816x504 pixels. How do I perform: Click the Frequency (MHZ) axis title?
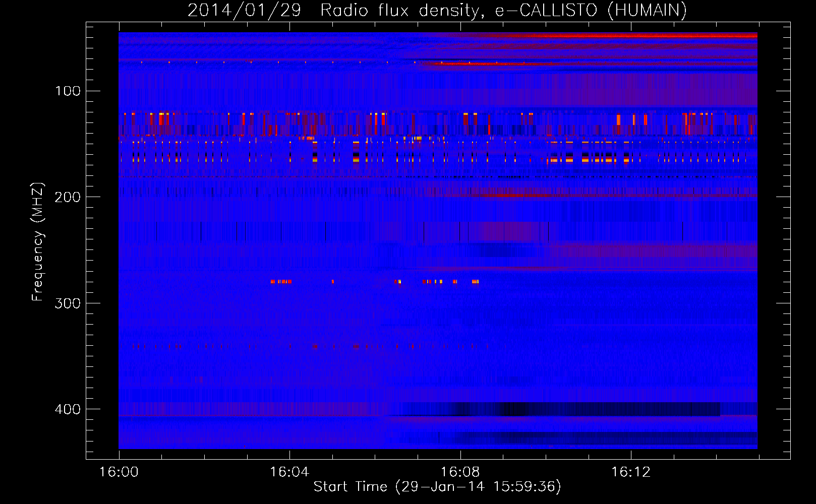pos(38,241)
